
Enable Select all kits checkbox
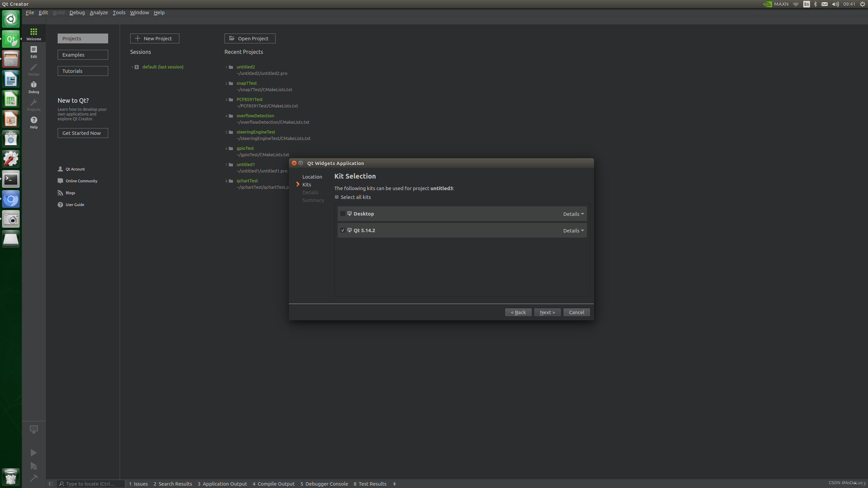[336, 197]
